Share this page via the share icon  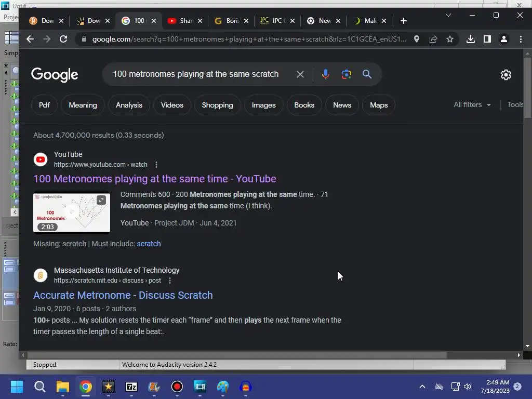click(x=433, y=39)
